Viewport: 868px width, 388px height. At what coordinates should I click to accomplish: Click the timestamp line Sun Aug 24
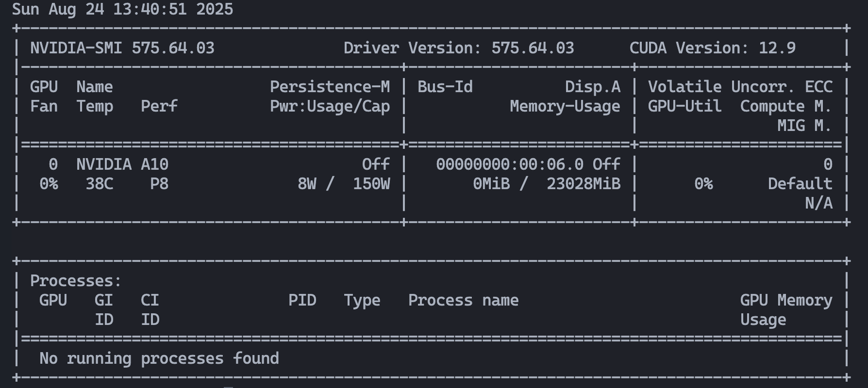122,9
